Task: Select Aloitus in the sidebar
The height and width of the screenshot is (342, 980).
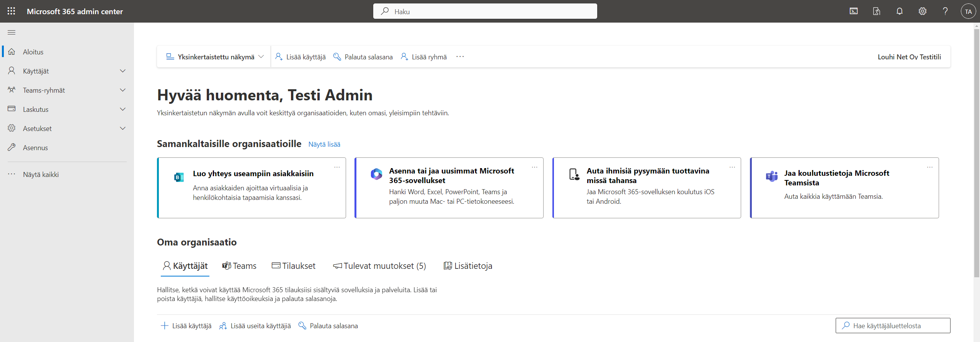Action: [67, 52]
